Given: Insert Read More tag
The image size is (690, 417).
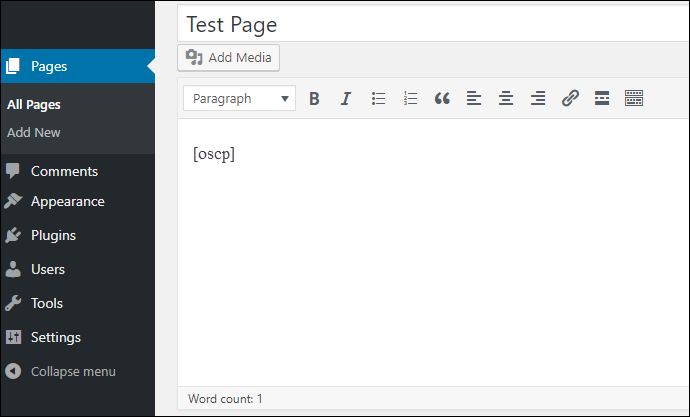Looking at the screenshot, I should (x=602, y=99).
